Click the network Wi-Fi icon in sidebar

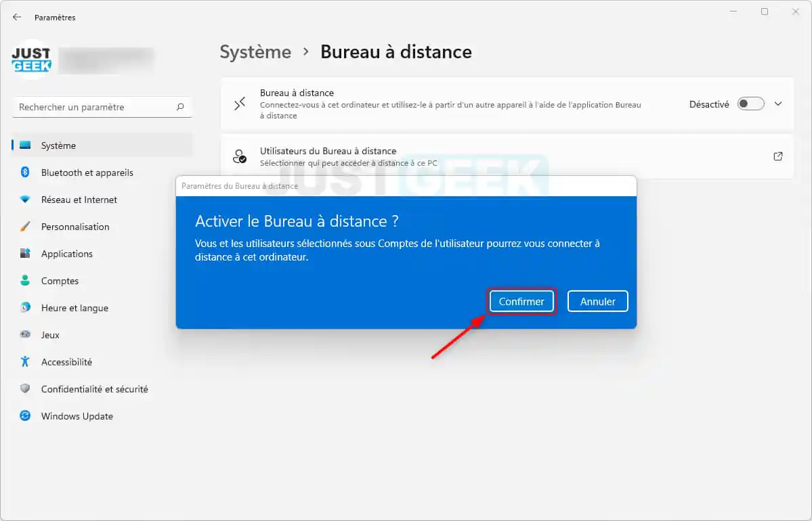point(25,199)
